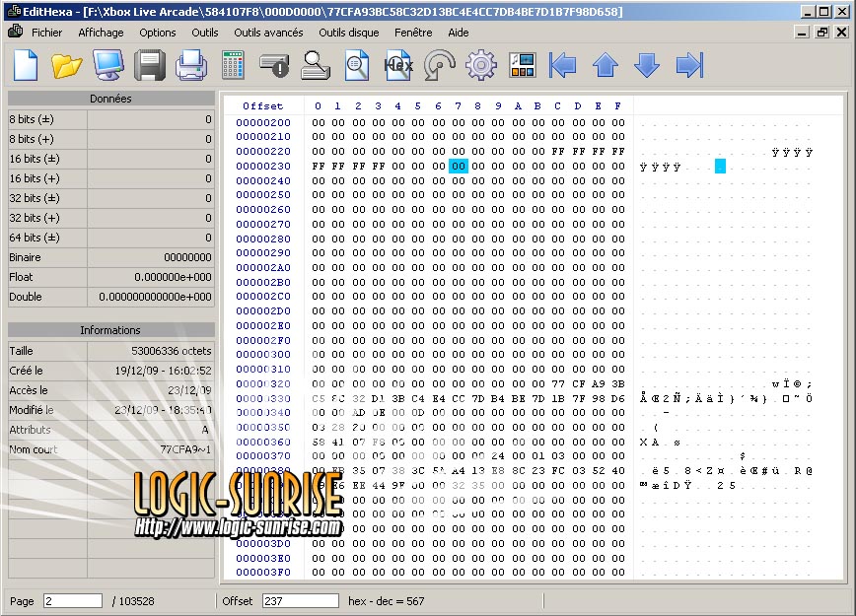Open the Outils menu
Screen dimensions: 856x616
coord(205,33)
